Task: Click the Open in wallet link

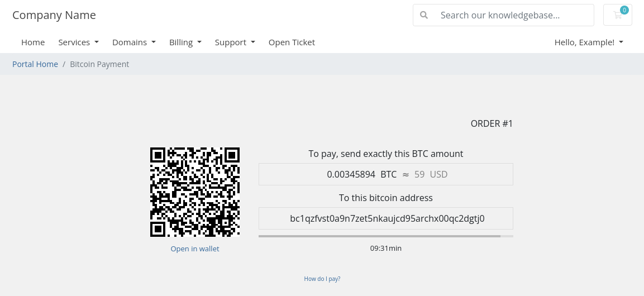Action: [195, 249]
